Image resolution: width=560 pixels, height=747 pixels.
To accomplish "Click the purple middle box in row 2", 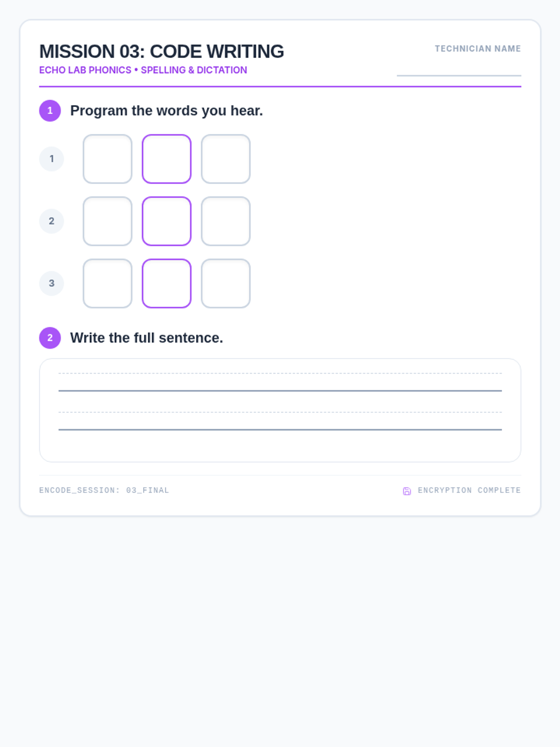I will pos(167,221).
